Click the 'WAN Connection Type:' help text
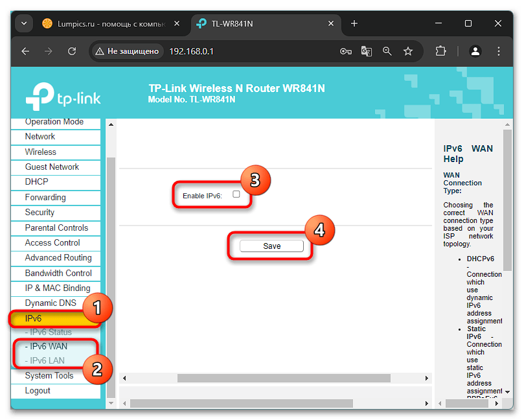524x420 pixels. [x=462, y=183]
